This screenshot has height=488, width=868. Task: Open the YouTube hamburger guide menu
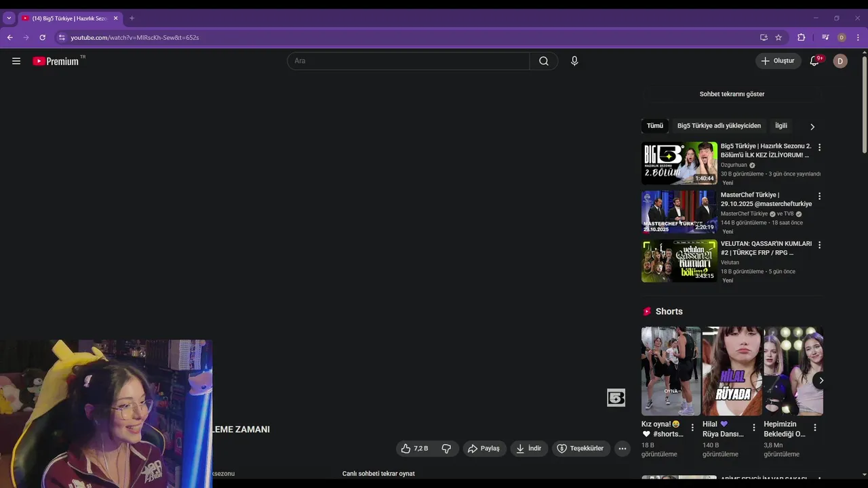[16, 61]
